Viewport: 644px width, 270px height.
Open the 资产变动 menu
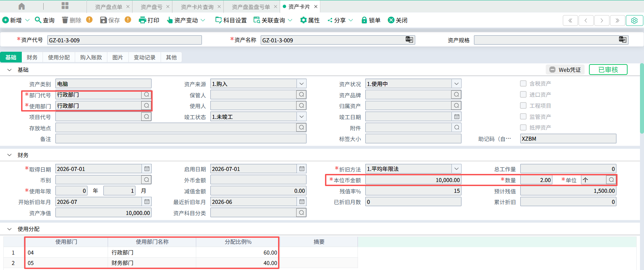point(186,20)
